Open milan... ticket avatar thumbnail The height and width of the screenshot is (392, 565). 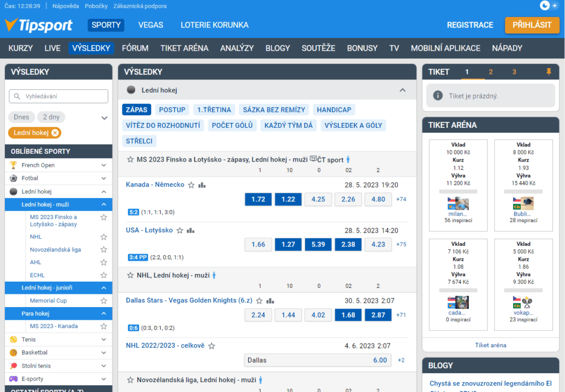[x=458, y=203]
